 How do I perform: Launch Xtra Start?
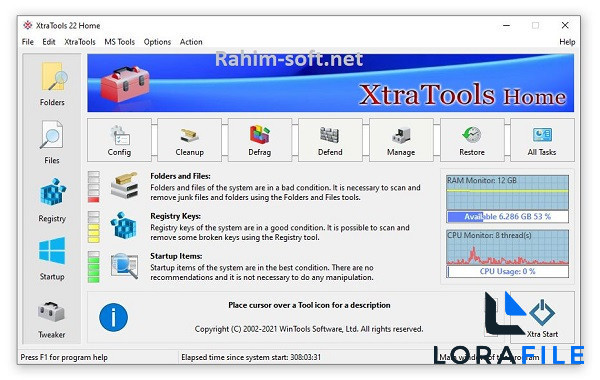542,318
